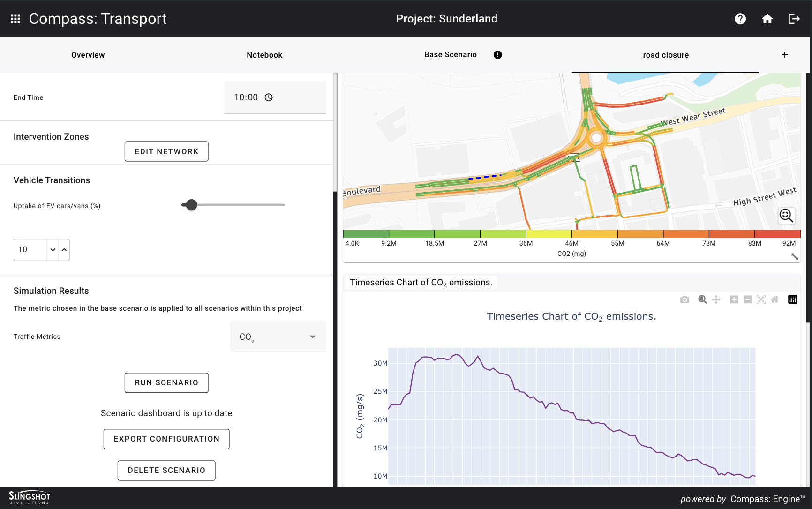Click the map zoom magnifier icon
Viewport: 812px width, 509px height.
pos(786,216)
